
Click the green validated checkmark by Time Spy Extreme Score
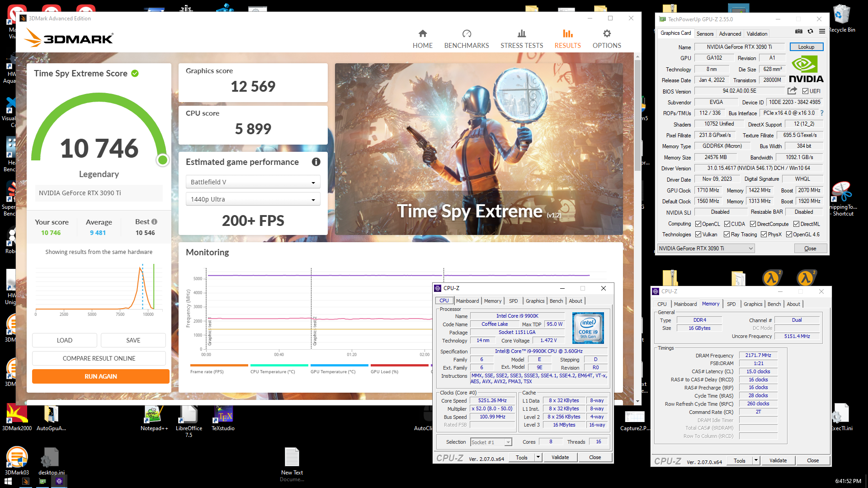[x=135, y=73]
